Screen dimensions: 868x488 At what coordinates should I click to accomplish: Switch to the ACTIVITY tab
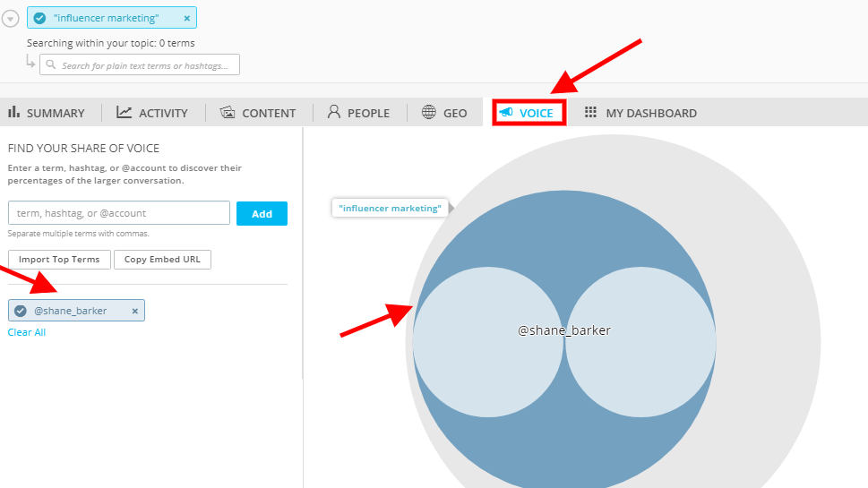pos(162,114)
